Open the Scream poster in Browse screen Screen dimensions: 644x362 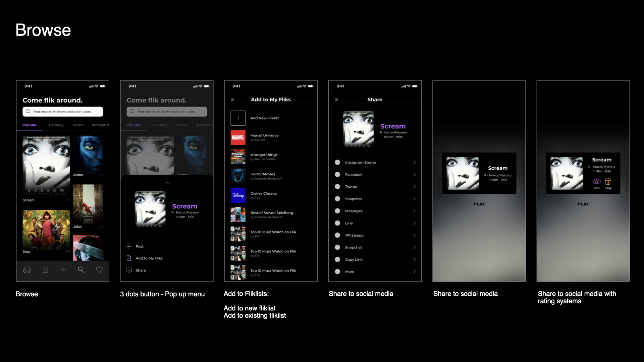[46, 166]
